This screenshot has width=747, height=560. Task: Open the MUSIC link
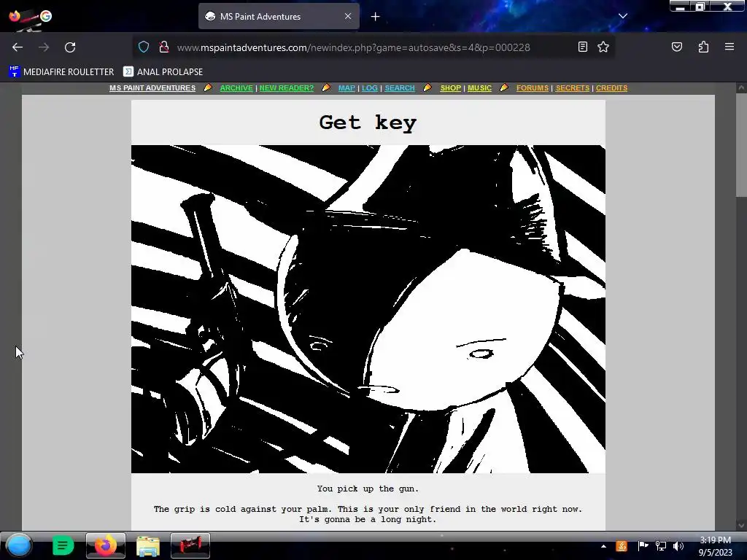[479, 88]
